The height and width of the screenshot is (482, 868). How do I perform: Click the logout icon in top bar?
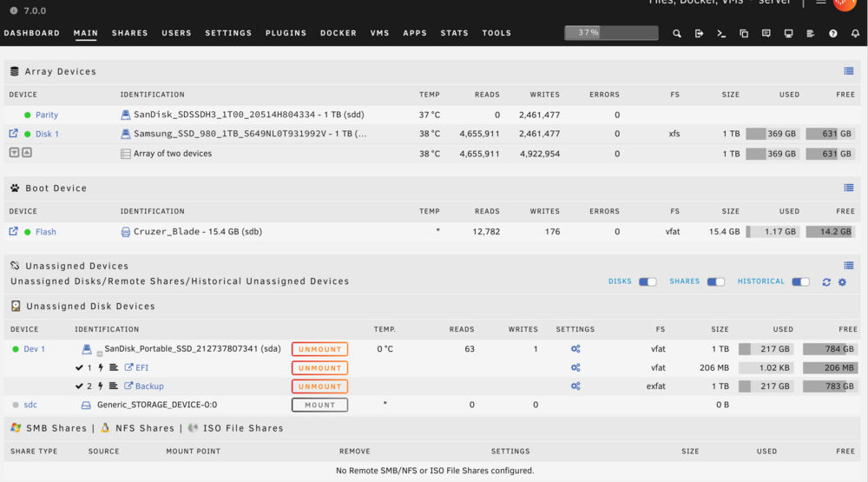[x=699, y=33]
